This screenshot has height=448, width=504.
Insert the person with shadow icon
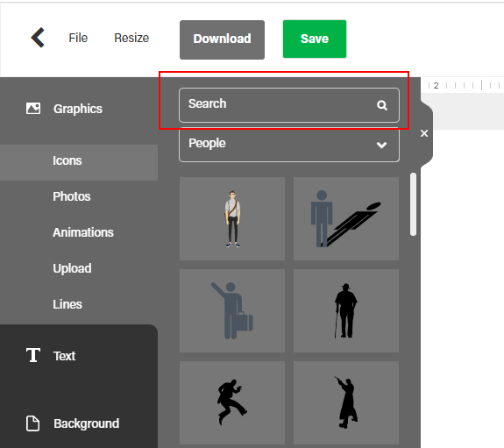click(346, 218)
